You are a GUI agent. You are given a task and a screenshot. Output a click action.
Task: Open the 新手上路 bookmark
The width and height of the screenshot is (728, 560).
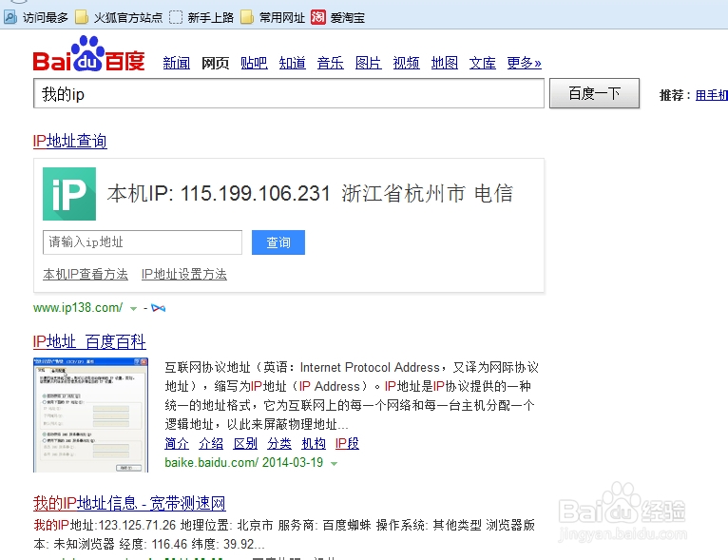pos(201,18)
